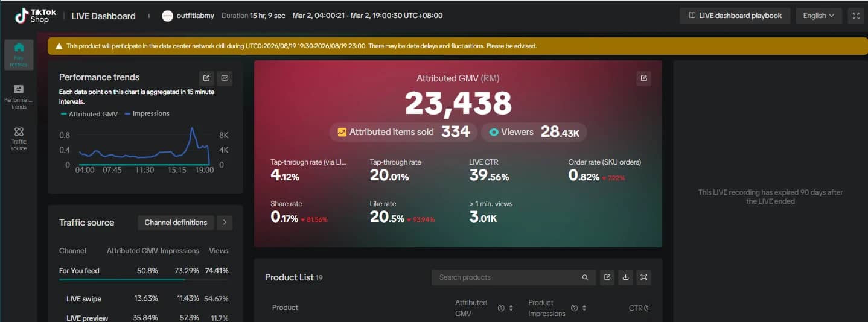Click the Attributed items sold icon
This screenshot has height=322, width=868.
pos(342,132)
